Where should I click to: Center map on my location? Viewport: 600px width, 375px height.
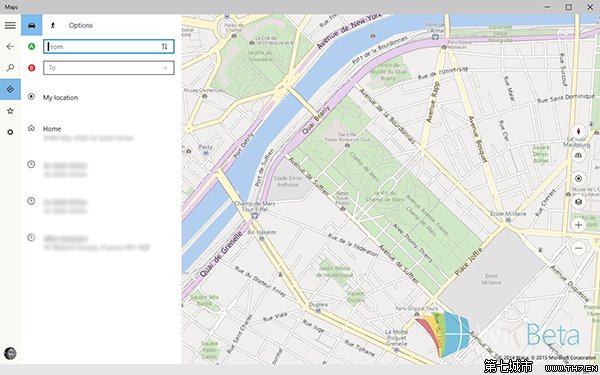pyautogui.click(x=579, y=179)
